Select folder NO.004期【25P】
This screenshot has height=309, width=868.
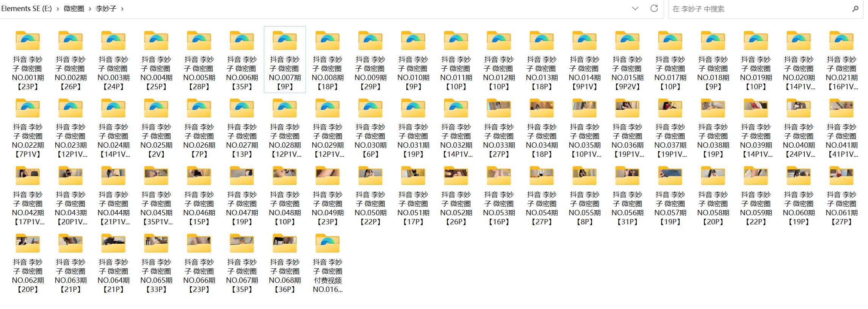pos(156,60)
